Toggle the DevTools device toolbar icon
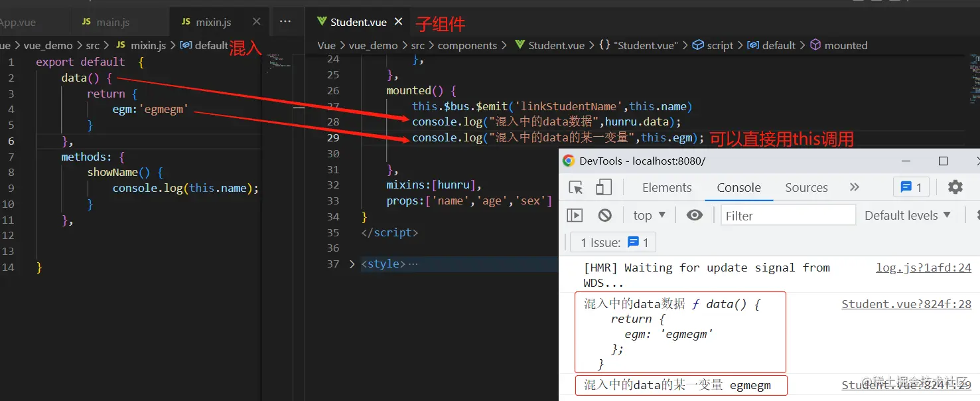The height and width of the screenshot is (401, 980). (604, 188)
